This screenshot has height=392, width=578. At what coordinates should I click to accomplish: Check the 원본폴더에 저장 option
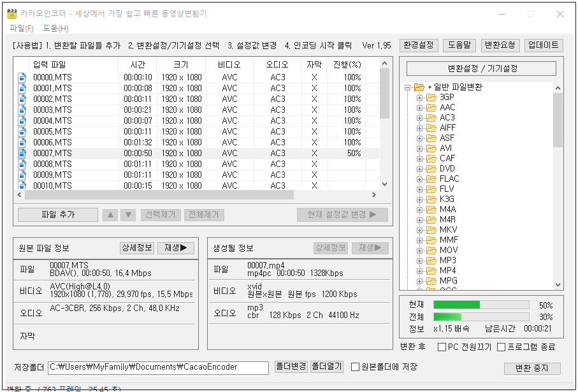tap(355, 367)
